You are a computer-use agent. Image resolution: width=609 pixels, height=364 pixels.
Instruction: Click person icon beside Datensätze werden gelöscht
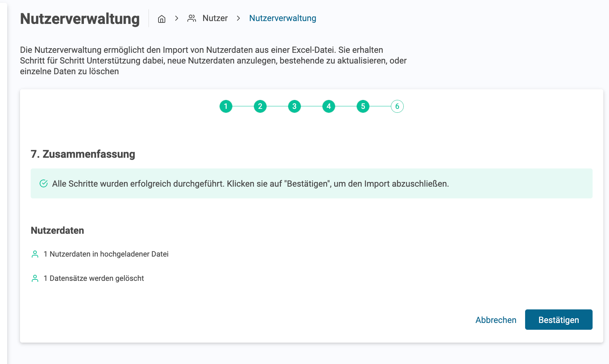pyautogui.click(x=35, y=278)
